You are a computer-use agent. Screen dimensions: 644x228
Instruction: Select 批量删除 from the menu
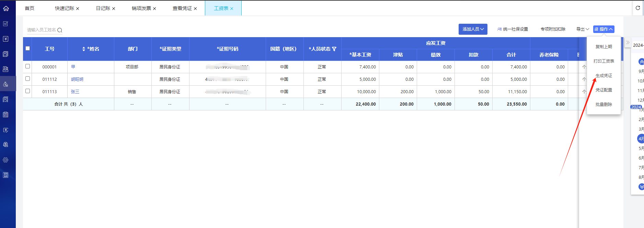(x=604, y=105)
